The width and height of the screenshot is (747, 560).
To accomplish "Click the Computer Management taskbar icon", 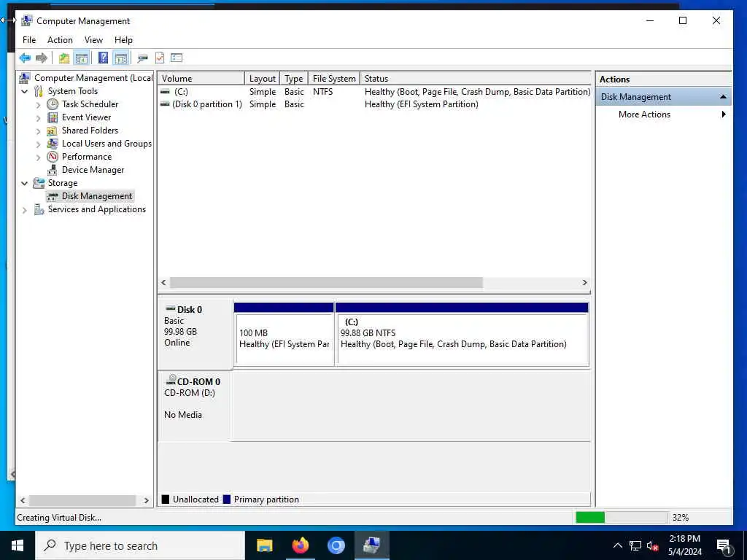I will [371, 545].
